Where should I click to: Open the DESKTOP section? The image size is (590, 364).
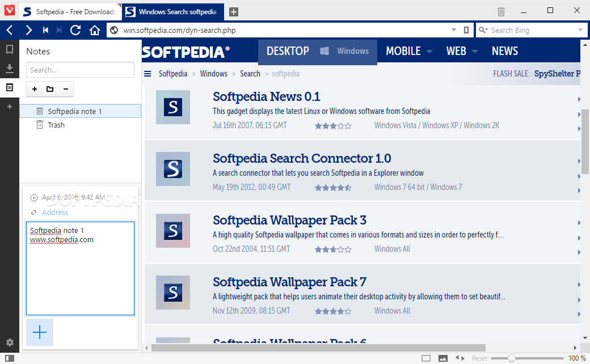(288, 51)
